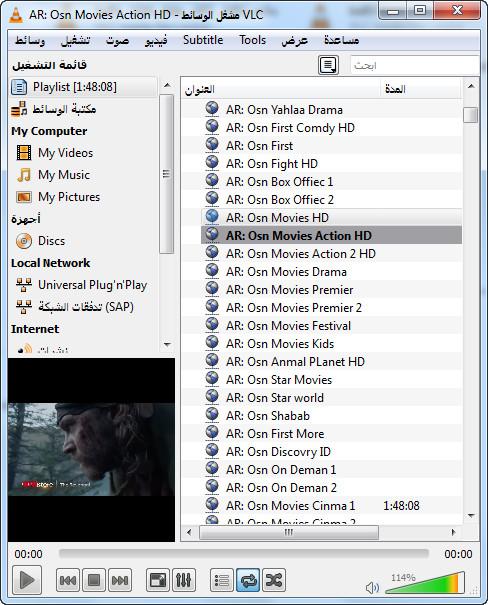
Task: Toggle shuffle random playback
Action: (x=274, y=580)
